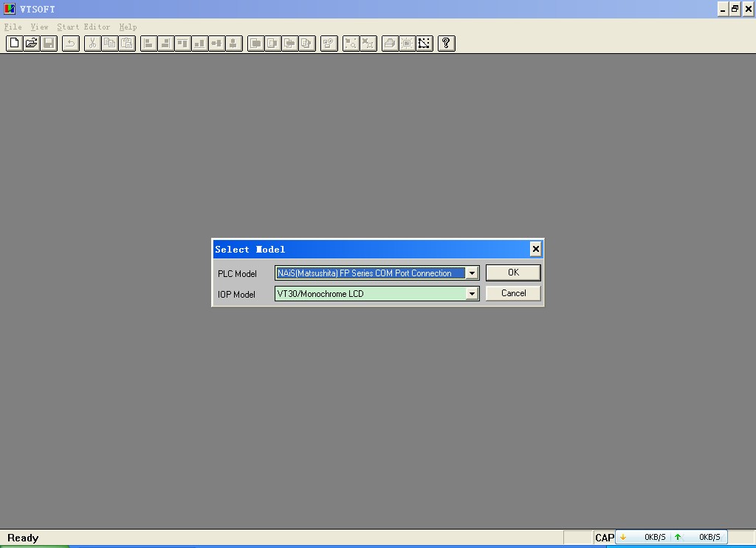Image resolution: width=756 pixels, height=548 pixels.
Task: Select the VT30/Monochrome LCD combo box field
Action: pyautogui.click(x=369, y=294)
